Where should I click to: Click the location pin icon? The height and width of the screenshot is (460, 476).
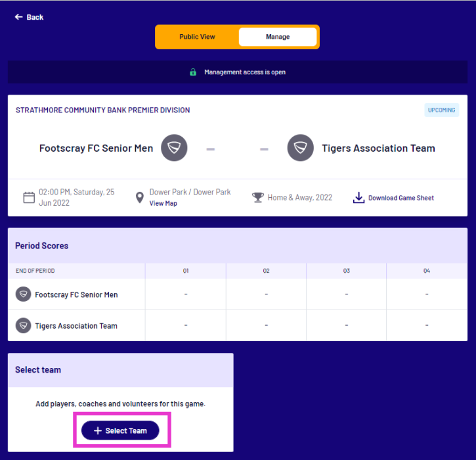[139, 198]
